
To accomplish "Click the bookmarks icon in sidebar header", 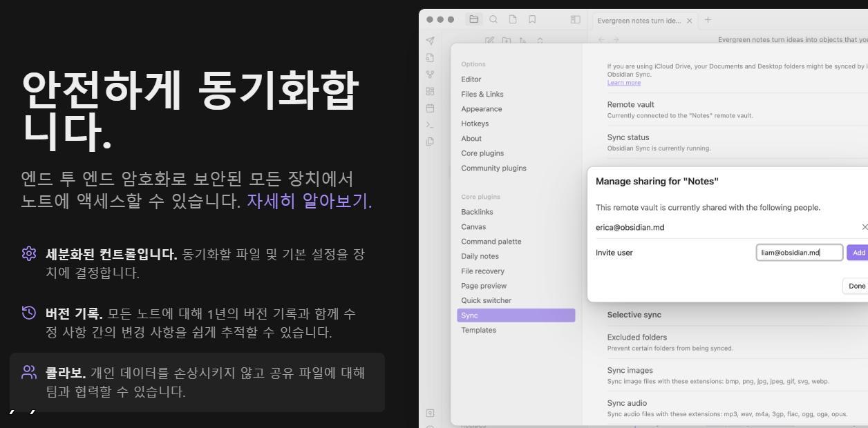I will click(x=532, y=20).
